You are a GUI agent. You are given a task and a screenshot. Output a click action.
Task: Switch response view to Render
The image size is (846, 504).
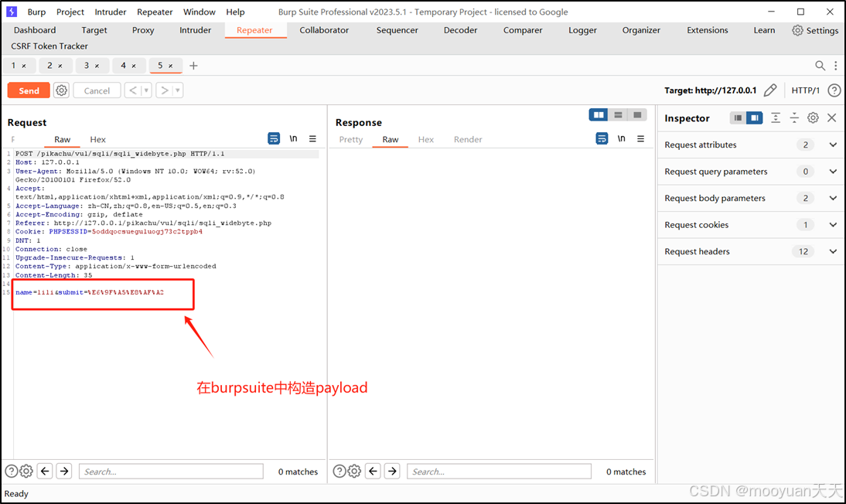pyautogui.click(x=468, y=139)
